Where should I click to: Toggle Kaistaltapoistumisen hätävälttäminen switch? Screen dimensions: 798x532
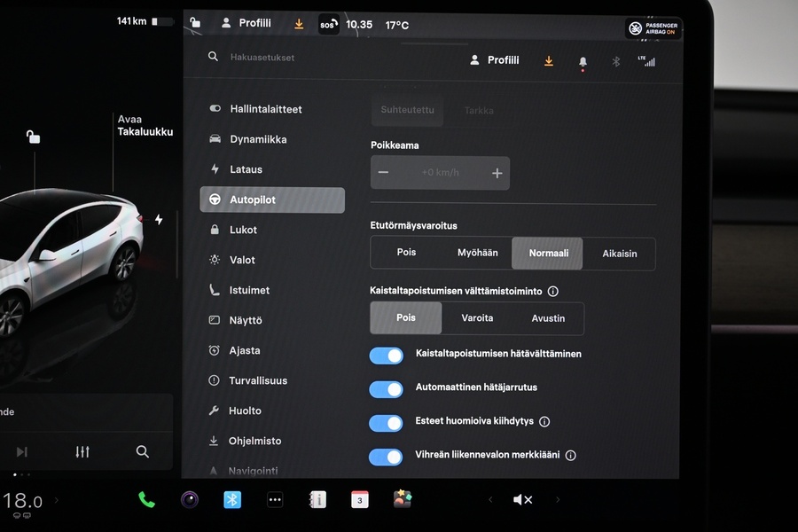387,356
